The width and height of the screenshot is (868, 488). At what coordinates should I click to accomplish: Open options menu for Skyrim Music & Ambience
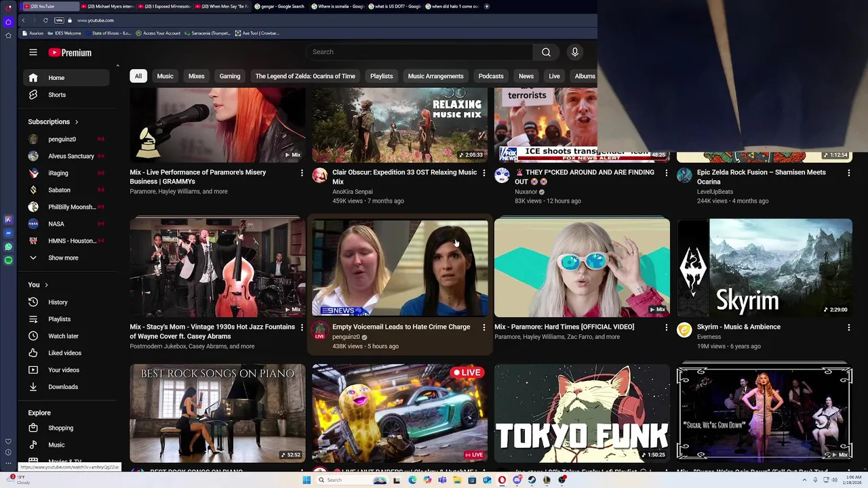pos(848,327)
